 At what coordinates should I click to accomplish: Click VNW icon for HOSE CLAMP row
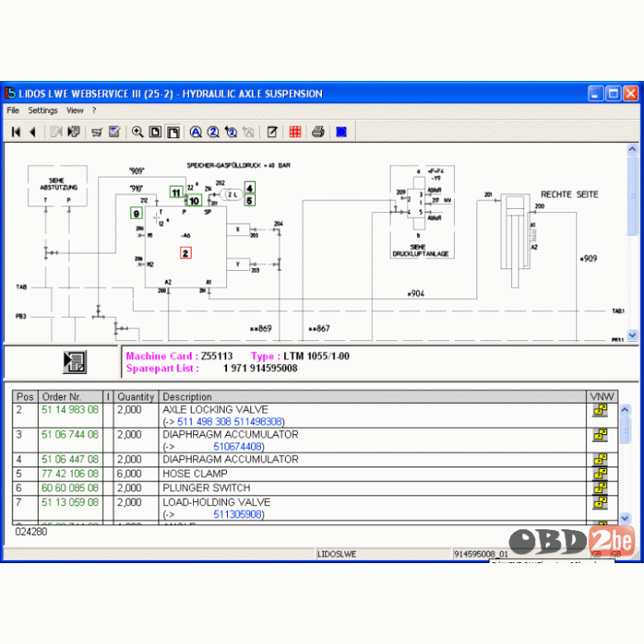pyautogui.click(x=600, y=474)
